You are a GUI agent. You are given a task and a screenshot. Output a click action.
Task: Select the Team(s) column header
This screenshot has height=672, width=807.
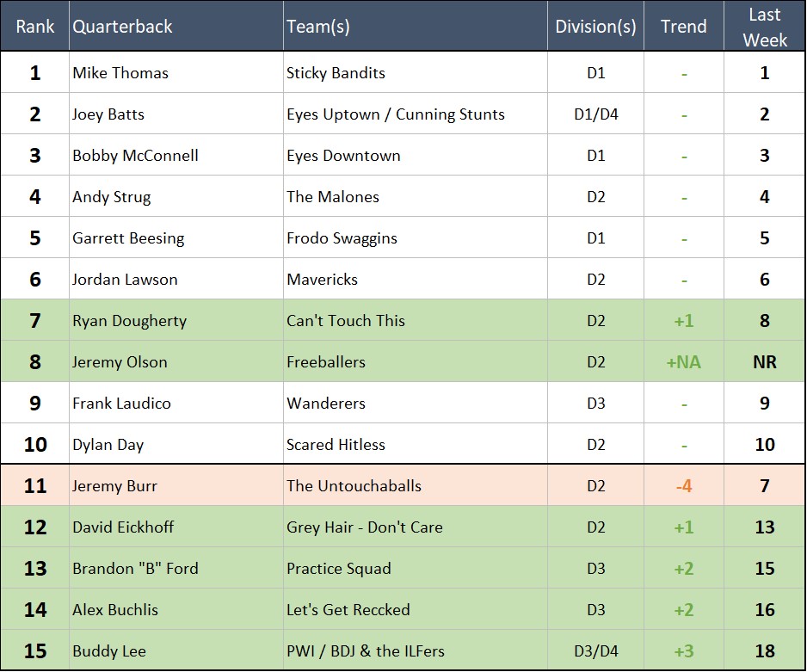pos(318,27)
